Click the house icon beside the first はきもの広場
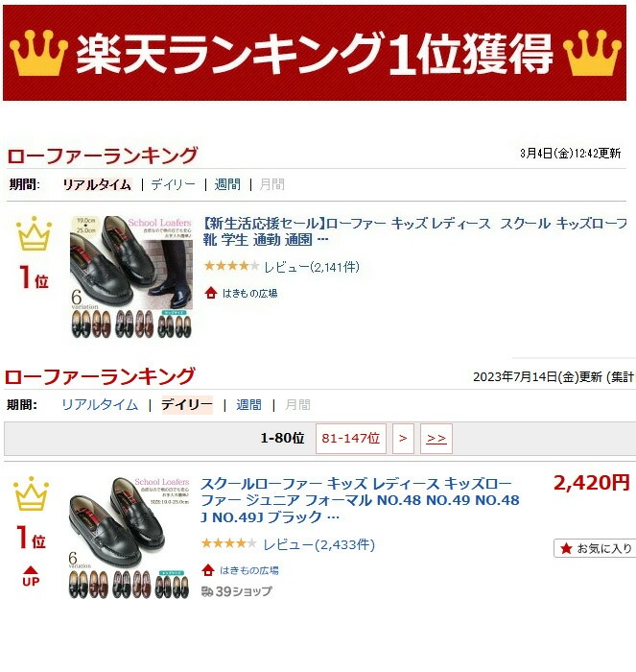The width and height of the screenshot is (636, 672). point(211,293)
